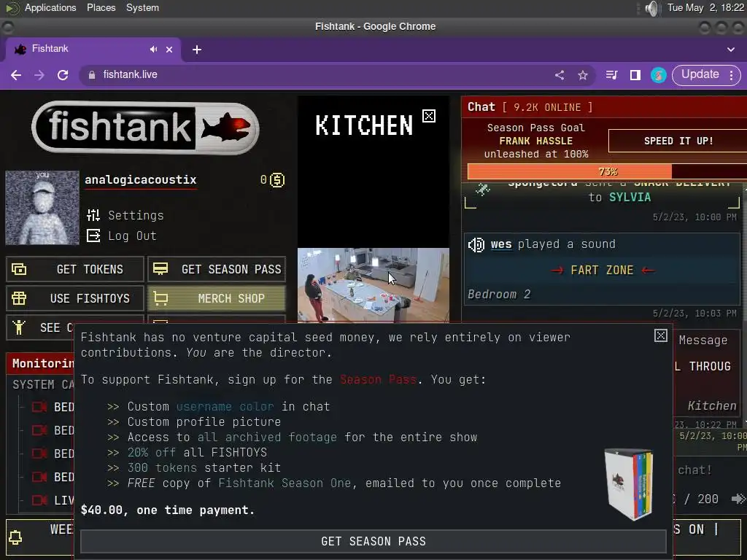Screen dimensions: 747x560
Task: Click the Settings sliders icon
Action: [93, 215]
